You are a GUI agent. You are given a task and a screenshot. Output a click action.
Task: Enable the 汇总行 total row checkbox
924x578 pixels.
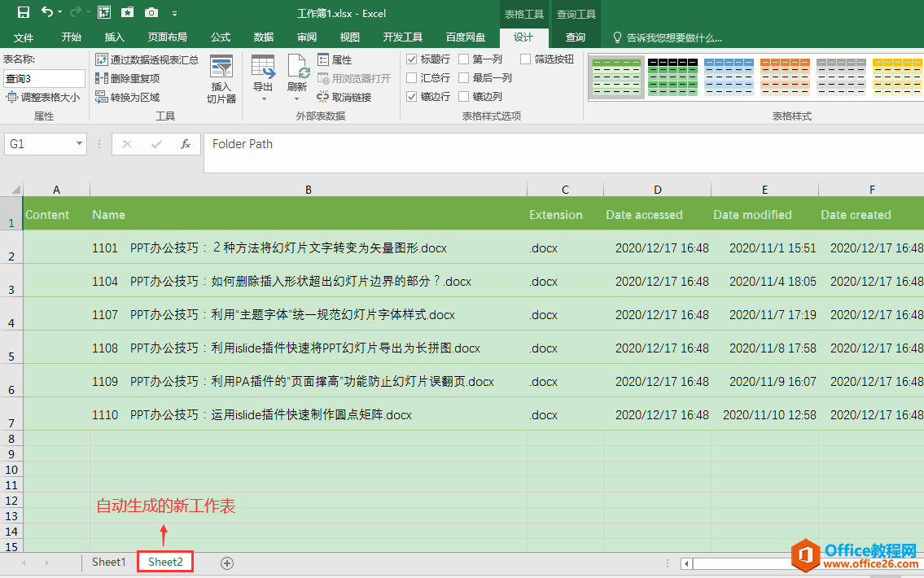click(x=412, y=78)
